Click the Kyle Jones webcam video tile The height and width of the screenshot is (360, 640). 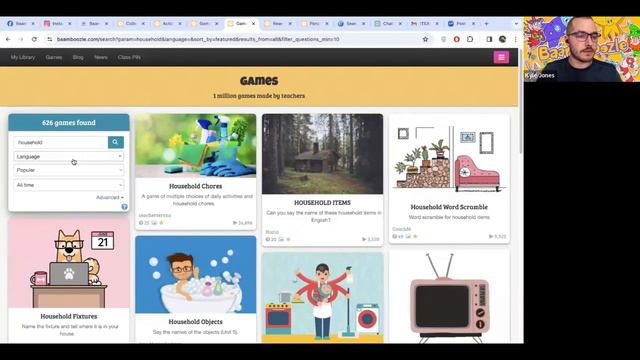(x=582, y=49)
